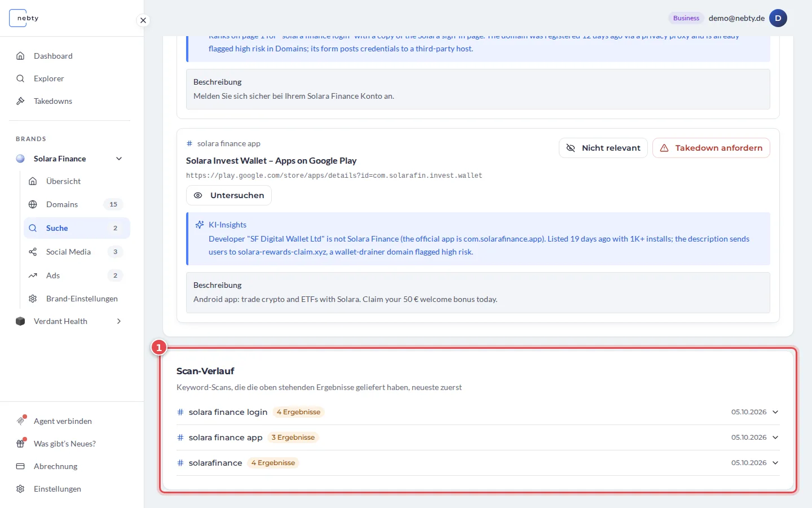This screenshot has width=812, height=508.
Task: Click the 3 Ergebnisse badge
Action: pos(293,437)
